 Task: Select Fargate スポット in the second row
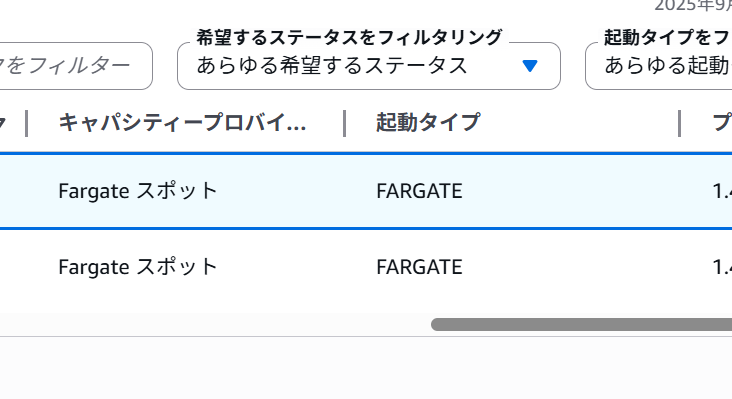(x=138, y=267)
